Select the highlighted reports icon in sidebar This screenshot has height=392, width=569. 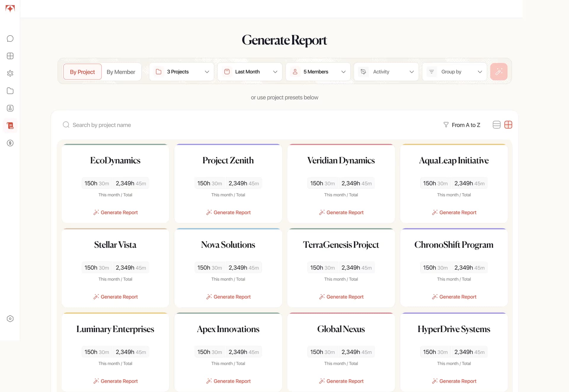pos(10,126)
